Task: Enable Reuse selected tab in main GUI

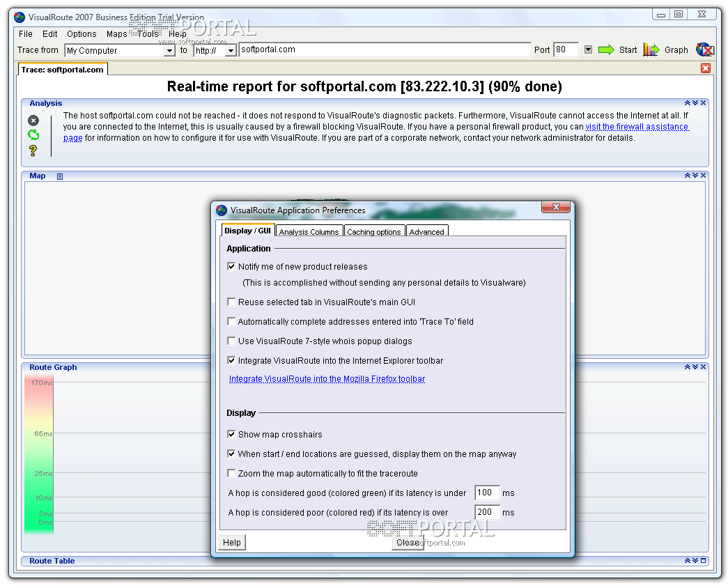Action: click(x=231, y=302)
